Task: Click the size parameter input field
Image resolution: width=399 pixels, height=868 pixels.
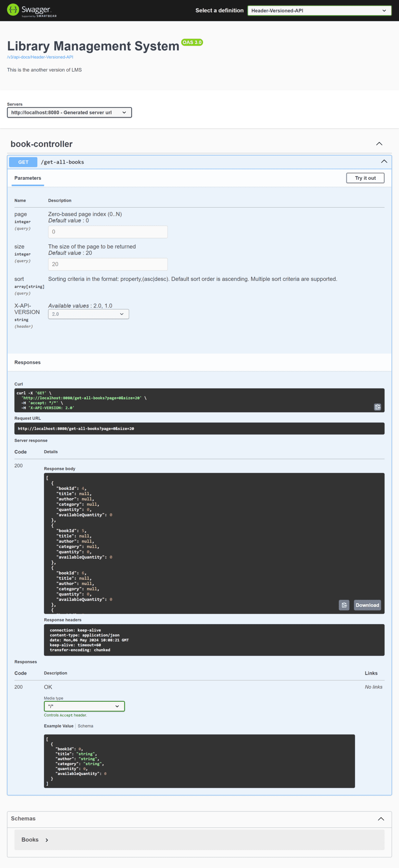Action: (108, 264)
